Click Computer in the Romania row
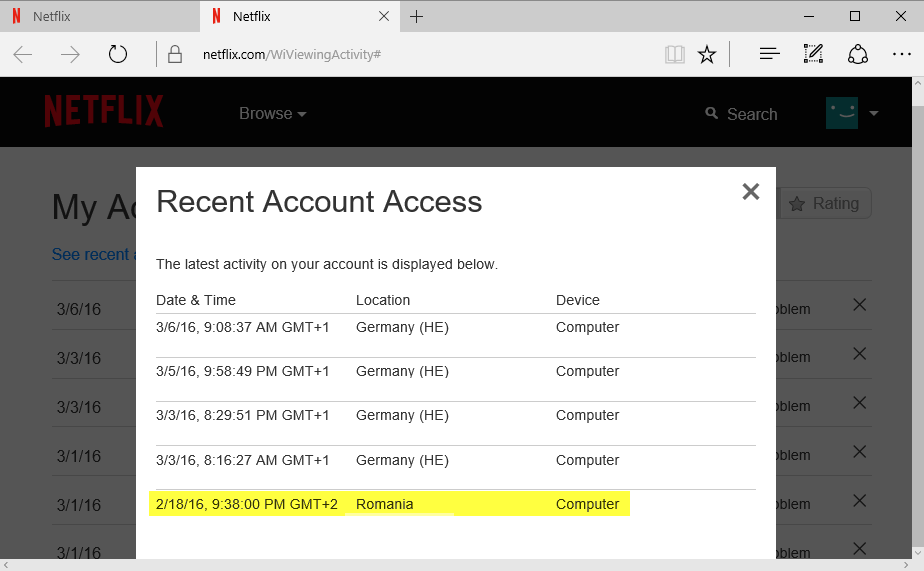Viewport: 924px width, 571px height. (588, 504)
